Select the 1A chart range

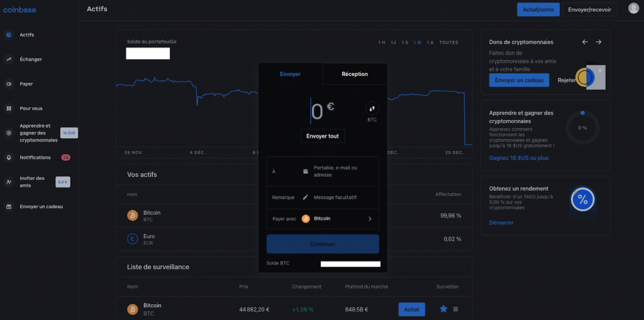tap(430, 43)
